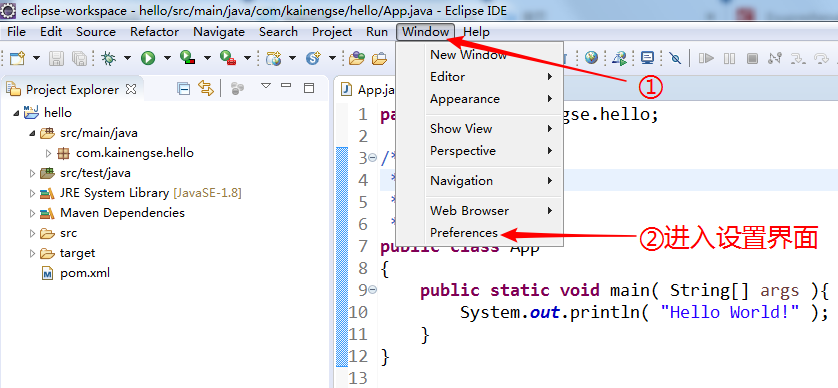Collapse the hello project tree
This screenshot has height=388, width=838.
pos(16,113)
